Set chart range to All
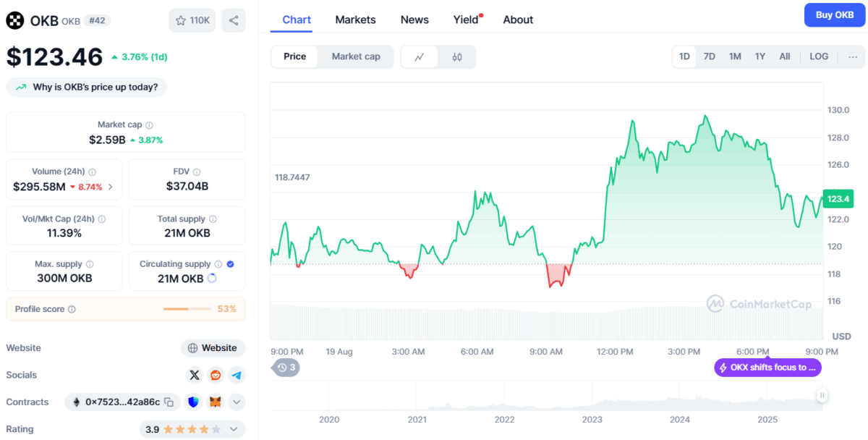 pyautogui.click(x=785, y=56)
